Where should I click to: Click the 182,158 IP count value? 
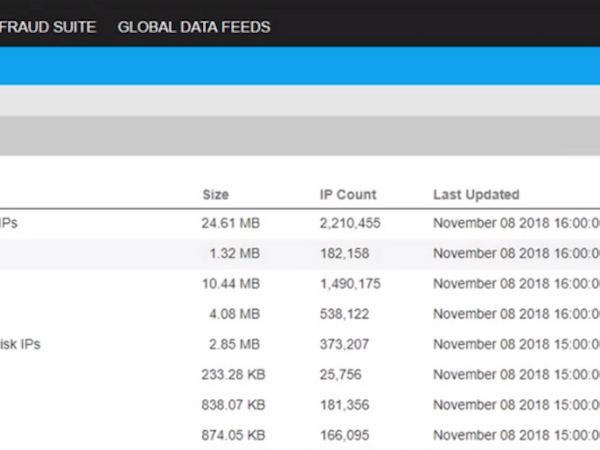point(344,254)
